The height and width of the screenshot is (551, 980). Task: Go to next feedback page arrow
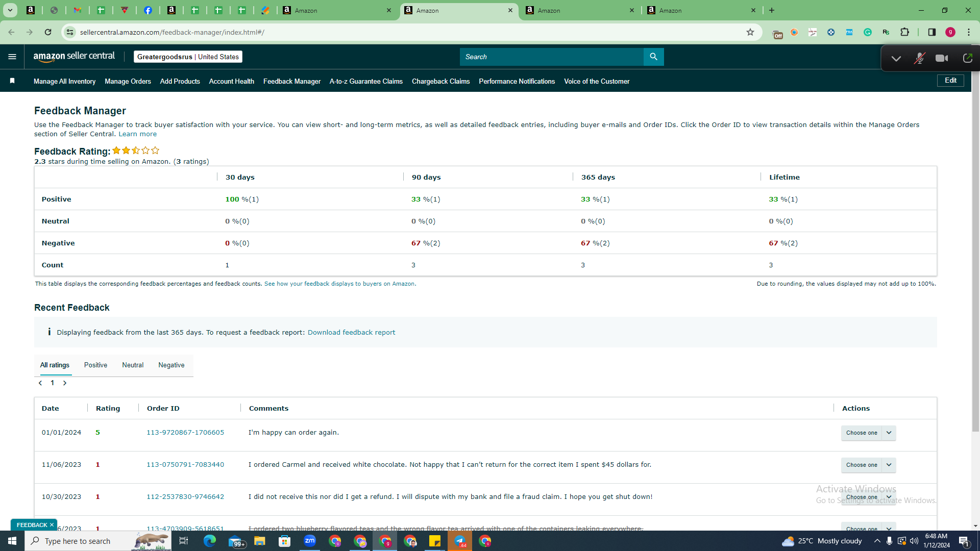[x=65, y=383]
